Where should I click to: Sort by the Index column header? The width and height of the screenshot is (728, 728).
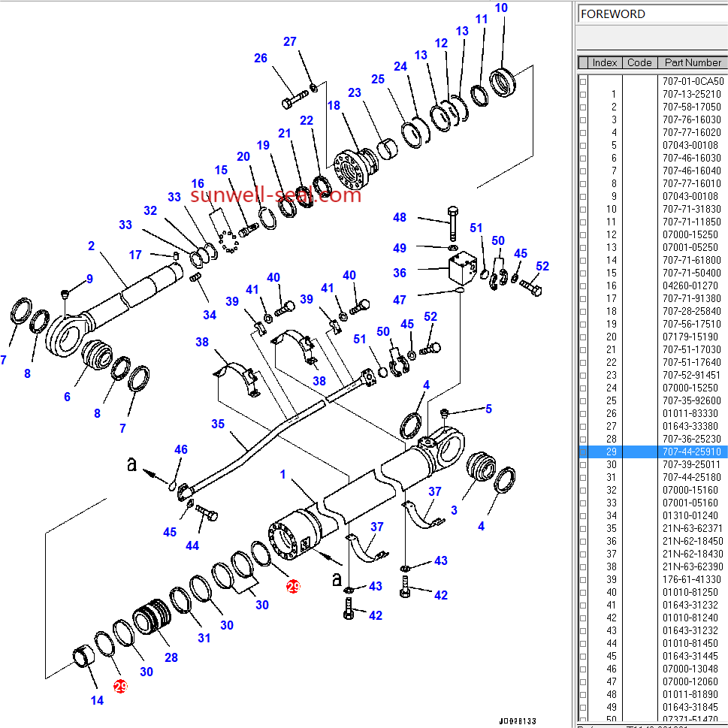604,62
